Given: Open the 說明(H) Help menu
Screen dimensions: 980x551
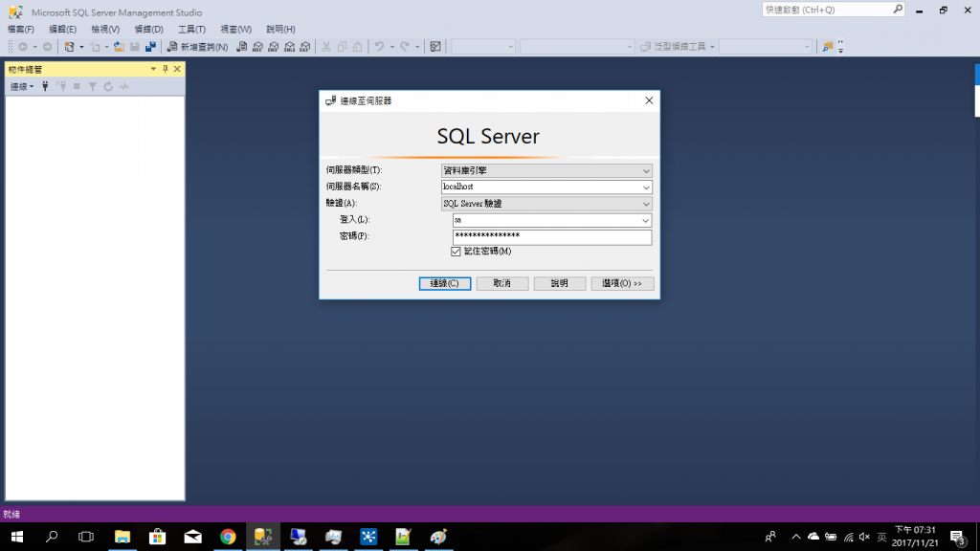Looking at the screenshot, I should click(x=280, y=30).
